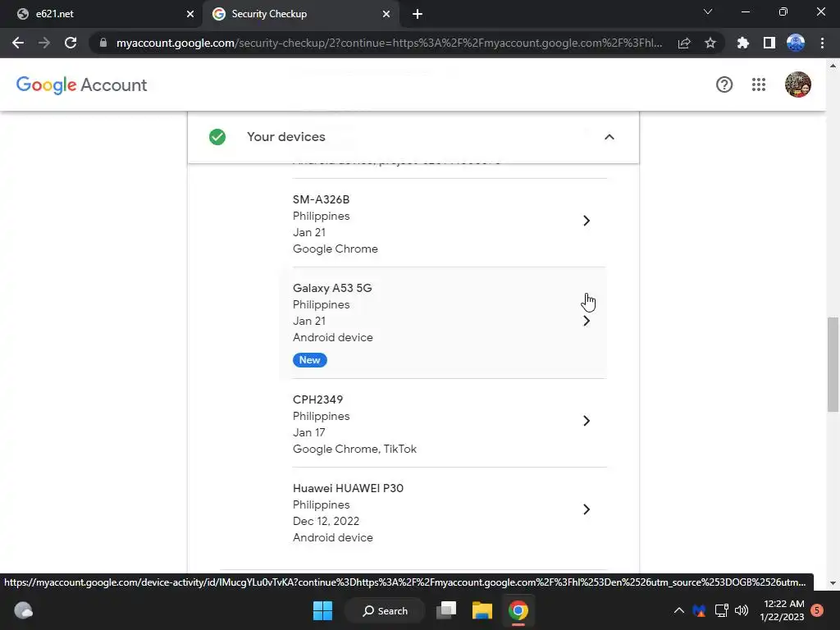
Task: Close the e621.net tab
Action: (190, 14)
